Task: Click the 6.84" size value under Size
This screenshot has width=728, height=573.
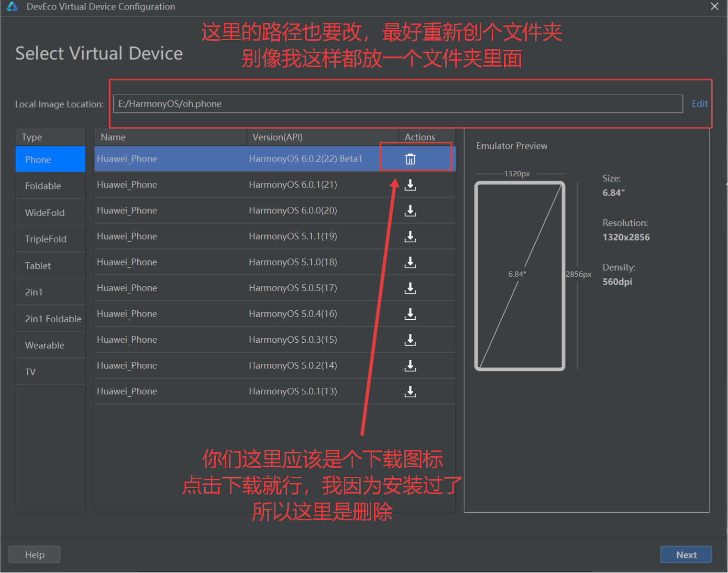Action: (614, 193)
